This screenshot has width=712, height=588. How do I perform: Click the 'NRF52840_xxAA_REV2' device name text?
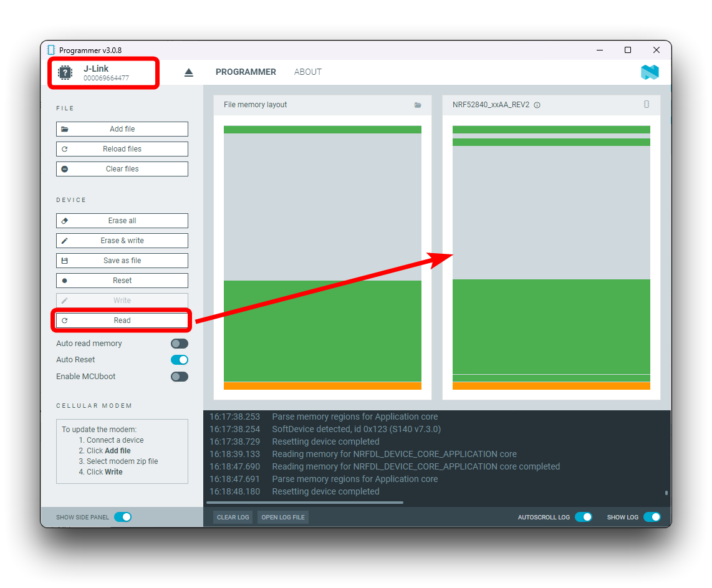(x=491, y=105)
